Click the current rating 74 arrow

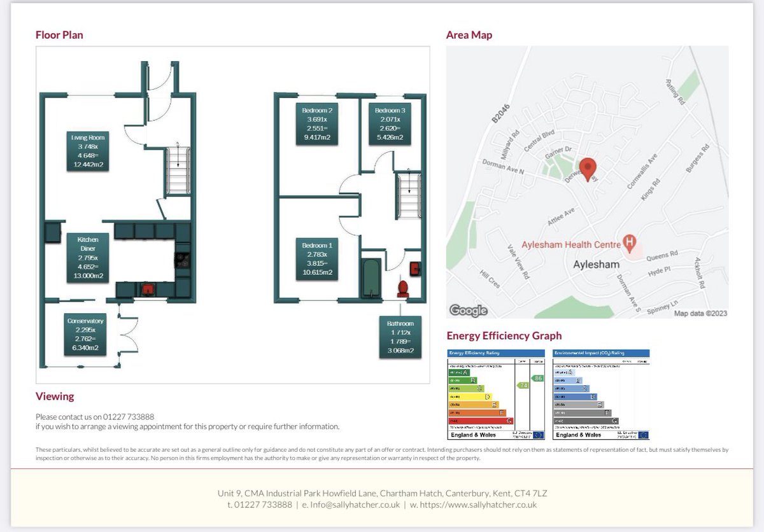(523, 385)
